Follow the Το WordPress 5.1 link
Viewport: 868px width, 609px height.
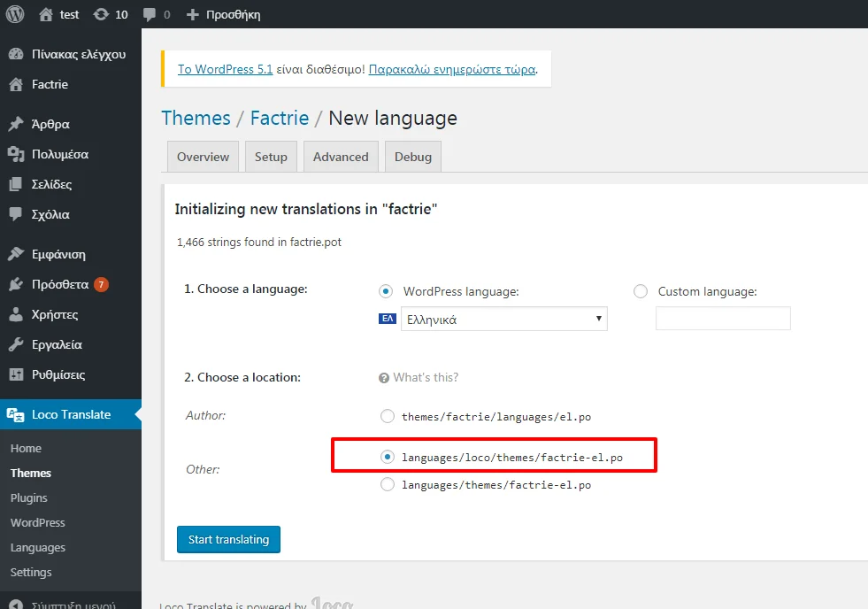click(225, 69)
